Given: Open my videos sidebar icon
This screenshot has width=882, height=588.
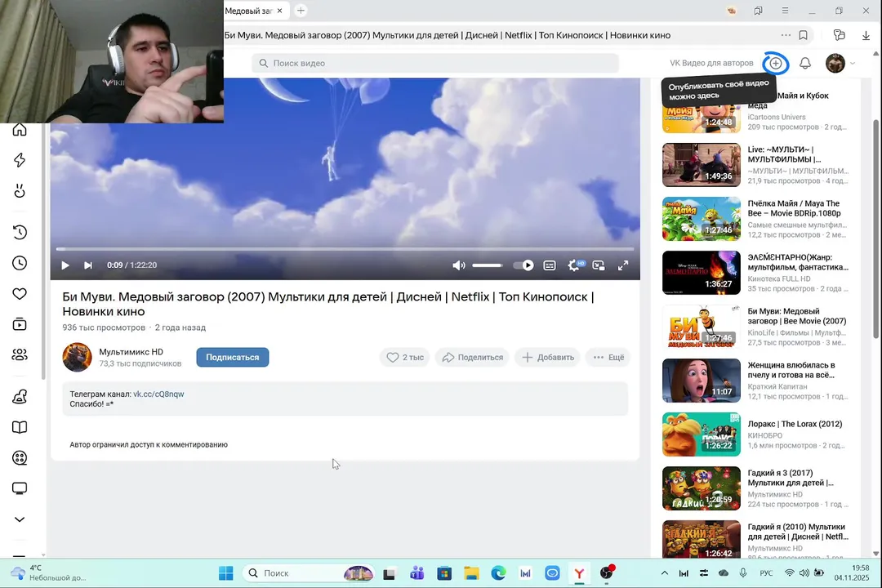Looking at the screenshot, I should click(20, 324).
